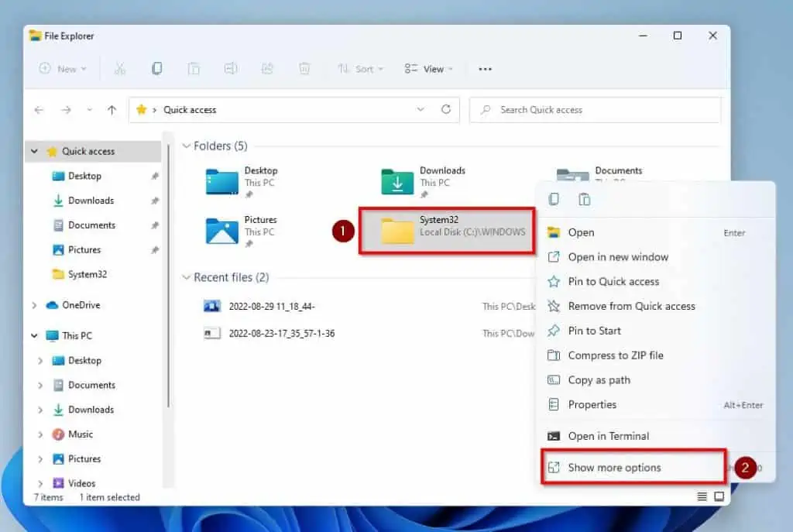Collapse the This PC tree node
Viewport: 793px width, 532px height.
click(34, 336)
